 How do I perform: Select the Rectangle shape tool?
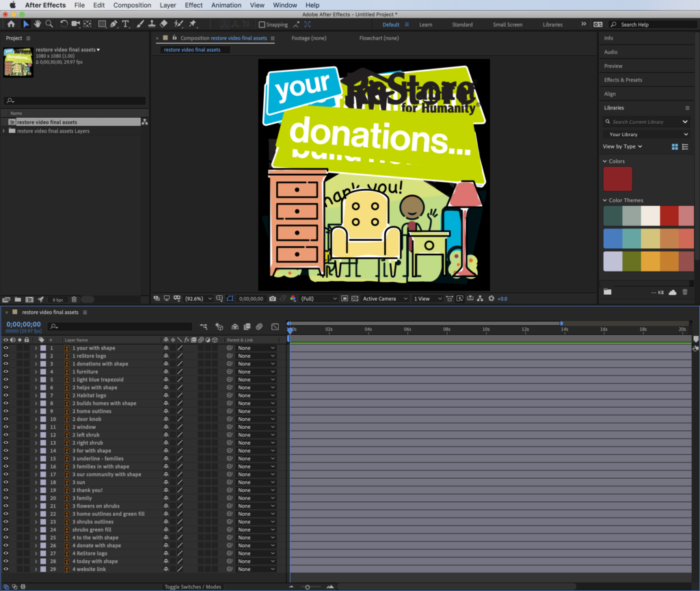pos(102,24)
